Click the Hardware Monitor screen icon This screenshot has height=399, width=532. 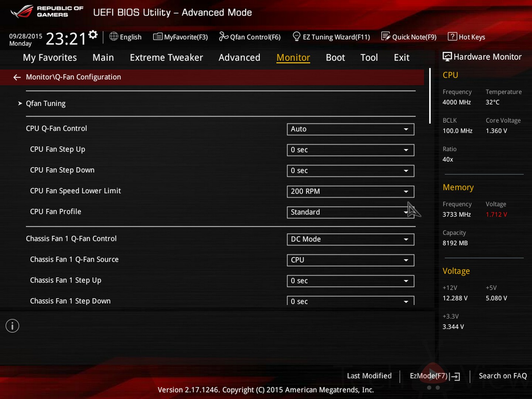pyautogui.click(x=447, y=57)
